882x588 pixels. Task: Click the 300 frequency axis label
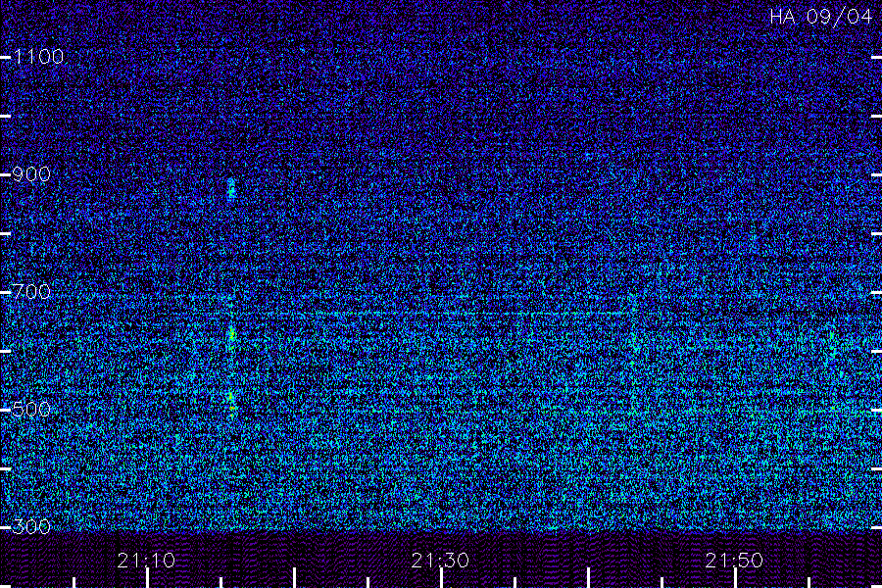pos(31,527)
